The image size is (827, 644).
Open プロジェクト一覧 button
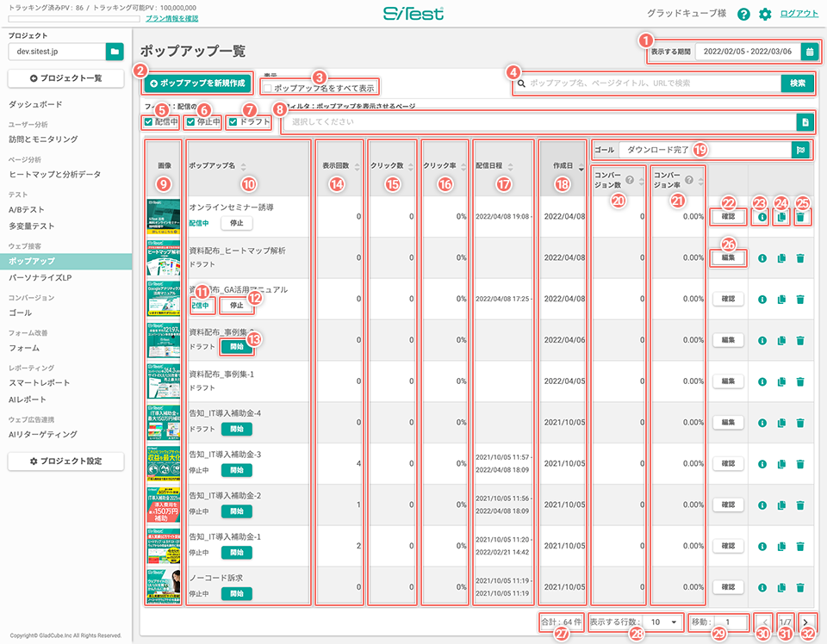click(x=66, y=78)
